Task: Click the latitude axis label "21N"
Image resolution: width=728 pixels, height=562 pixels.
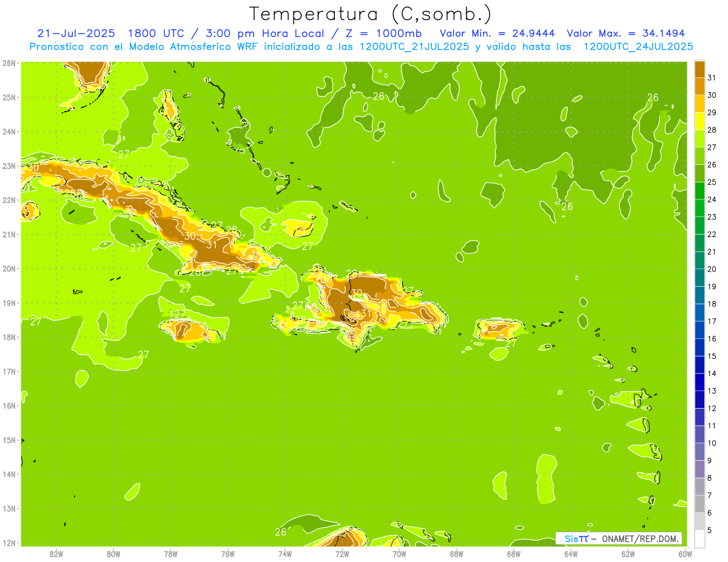Action: point(8,234)
